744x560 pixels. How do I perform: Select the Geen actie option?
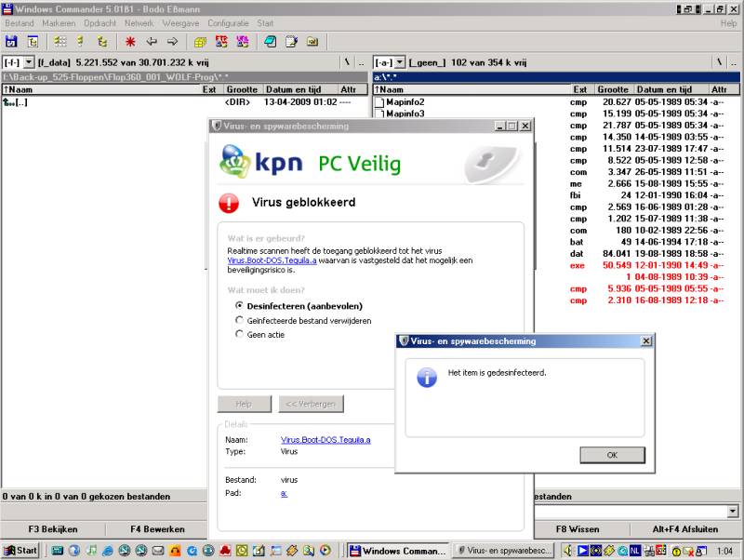tap(260, 335)
